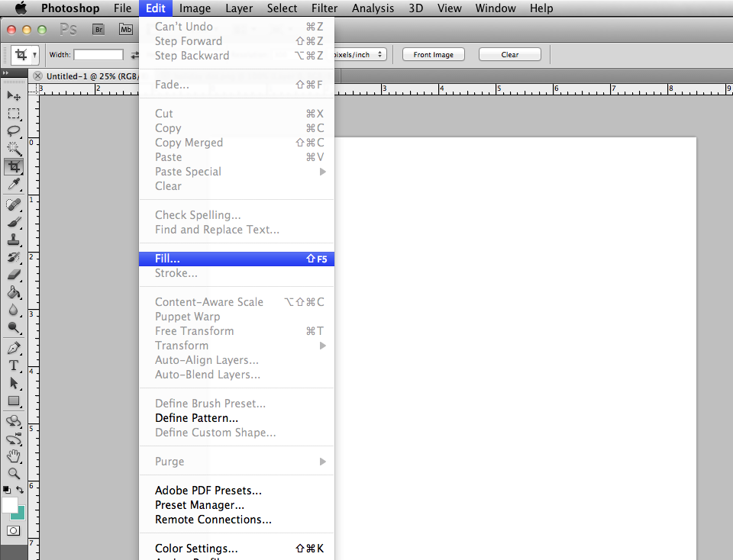
Task: Select the Pen tool
Action: (x=14, y=348)
